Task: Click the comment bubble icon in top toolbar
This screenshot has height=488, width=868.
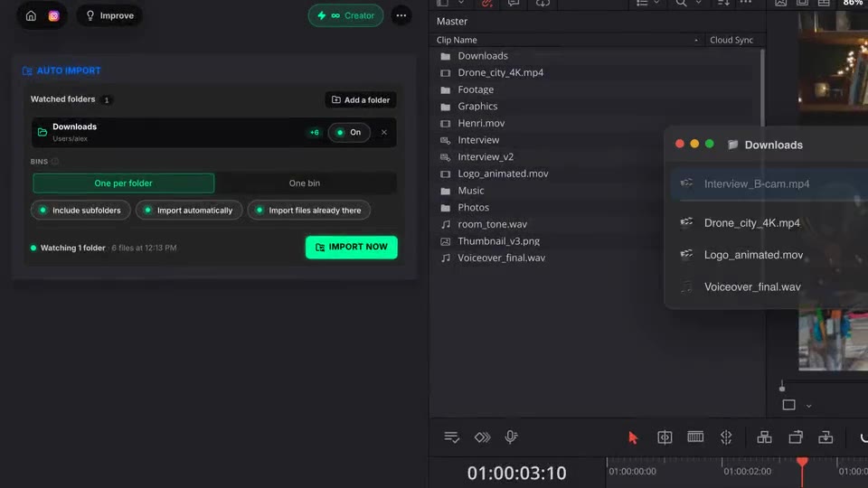Action: pos(514,4)
